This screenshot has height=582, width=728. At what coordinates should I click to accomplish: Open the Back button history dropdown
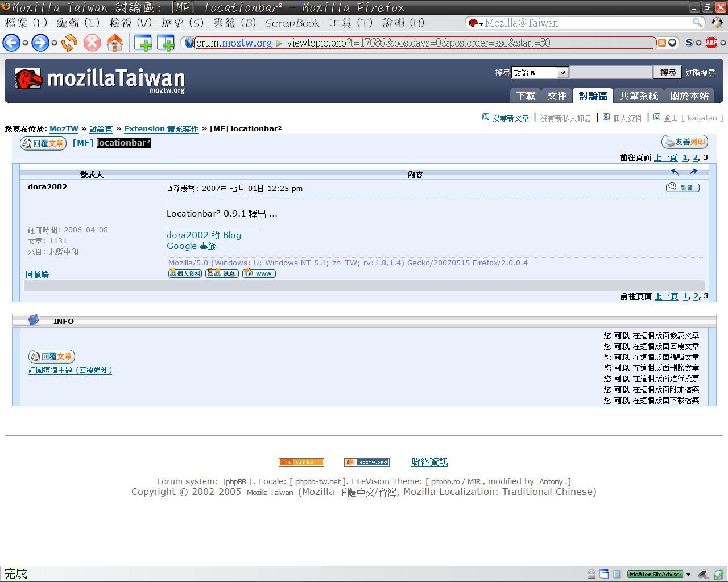(25, 43)
